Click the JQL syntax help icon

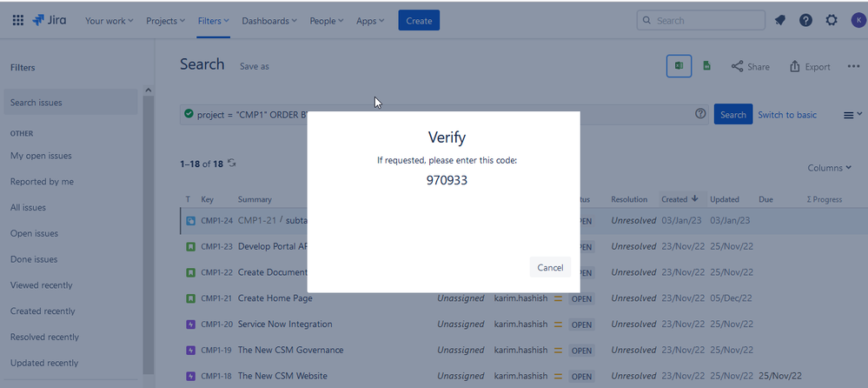coord(700,114)
